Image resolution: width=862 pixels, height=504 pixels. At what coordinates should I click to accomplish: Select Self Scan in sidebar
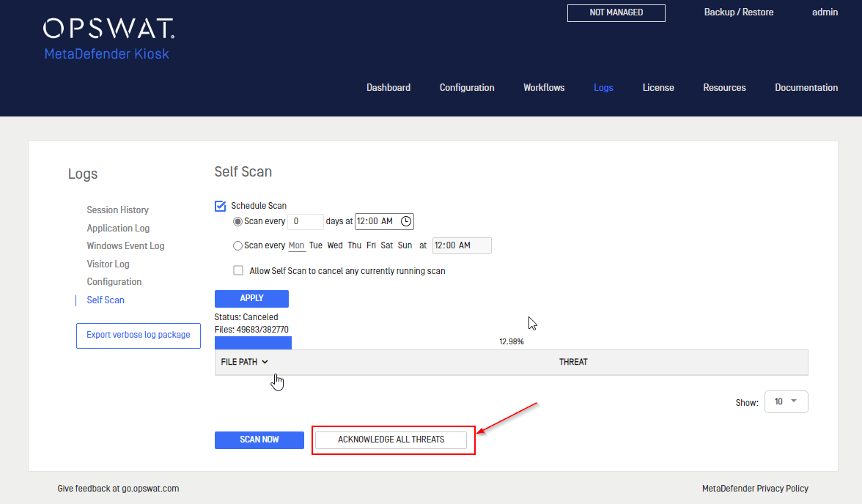(106, 300)
